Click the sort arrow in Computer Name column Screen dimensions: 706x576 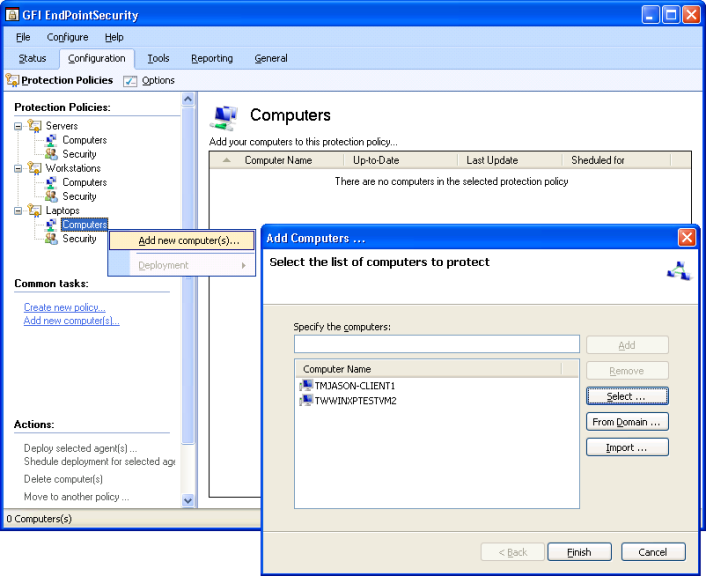pos(226,160)
